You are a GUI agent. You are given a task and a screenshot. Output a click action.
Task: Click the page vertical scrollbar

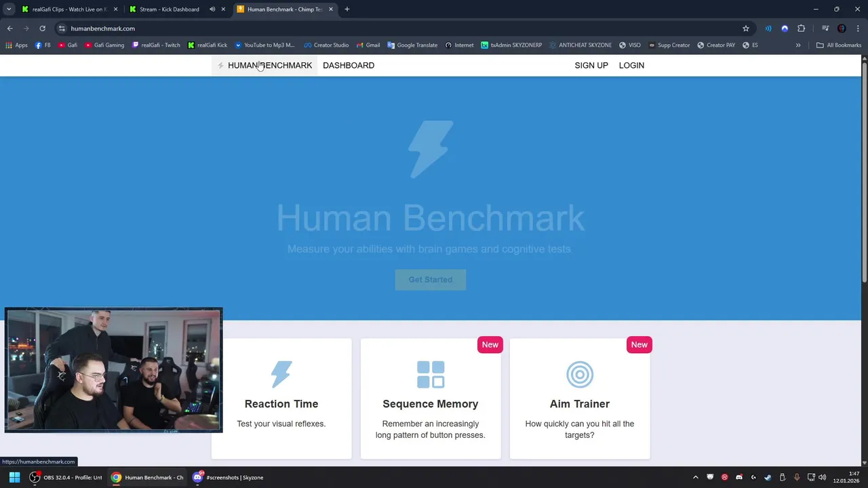[864, 171]
